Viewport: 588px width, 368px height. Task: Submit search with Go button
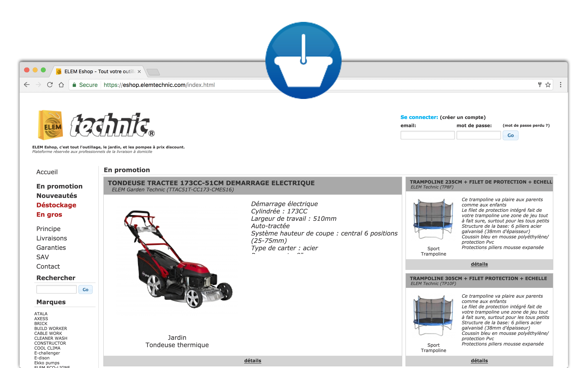click(x=85, y=290)
